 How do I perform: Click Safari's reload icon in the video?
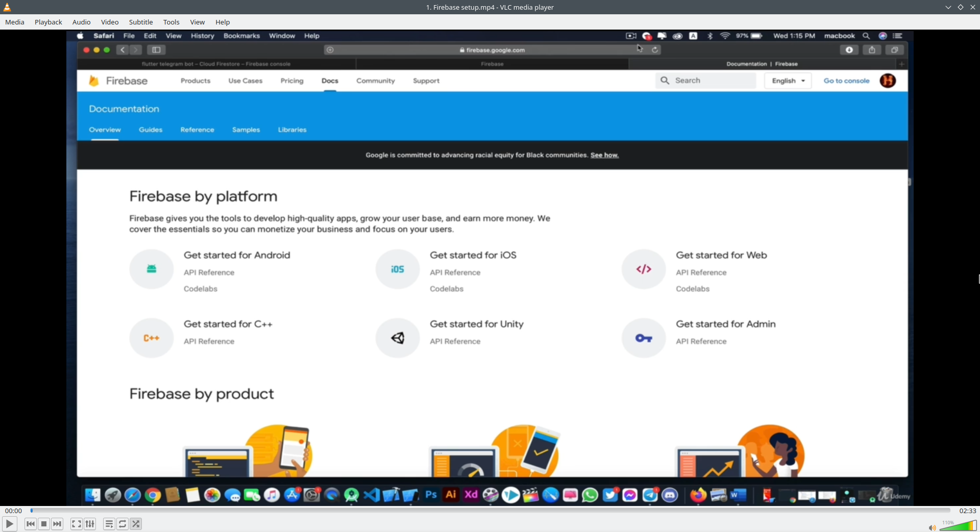(655, 50)
